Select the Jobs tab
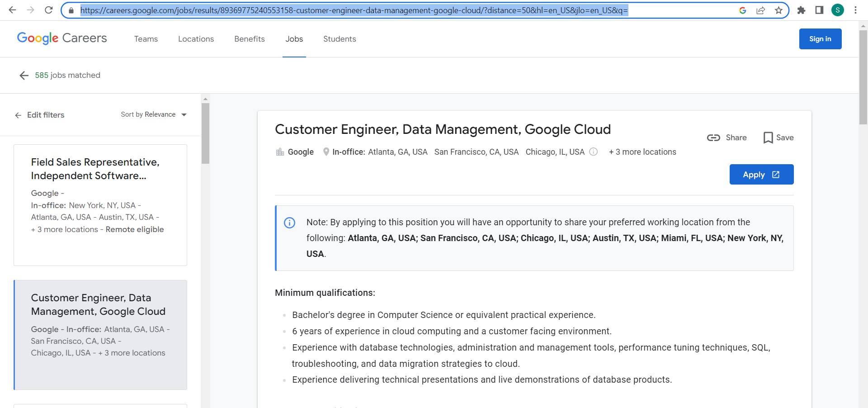This screenshot has width=868, height=408. [x=294, y=39]
